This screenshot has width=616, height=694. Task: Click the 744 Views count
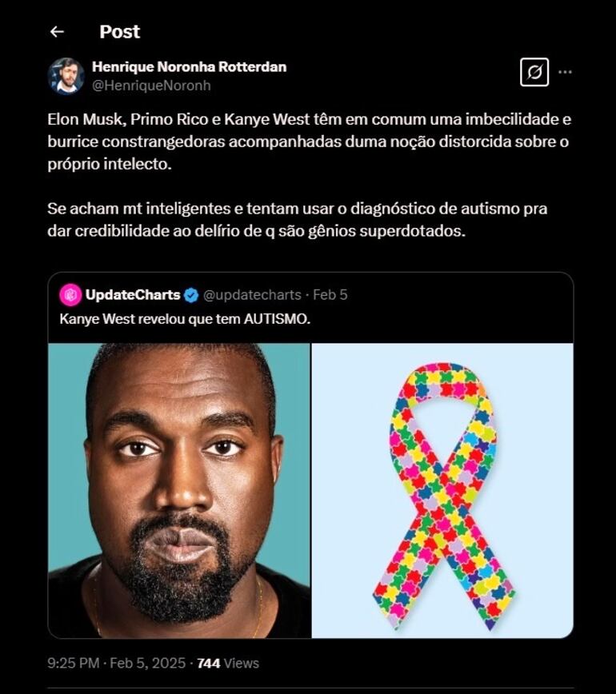click(x=228, y=663)
